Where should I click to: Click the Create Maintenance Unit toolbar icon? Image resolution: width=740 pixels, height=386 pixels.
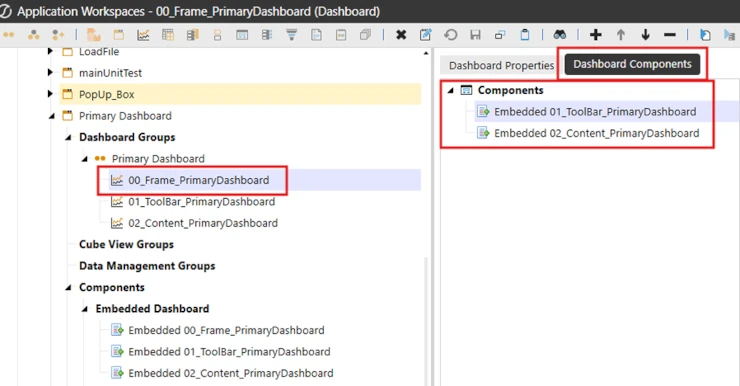point(118,35)
